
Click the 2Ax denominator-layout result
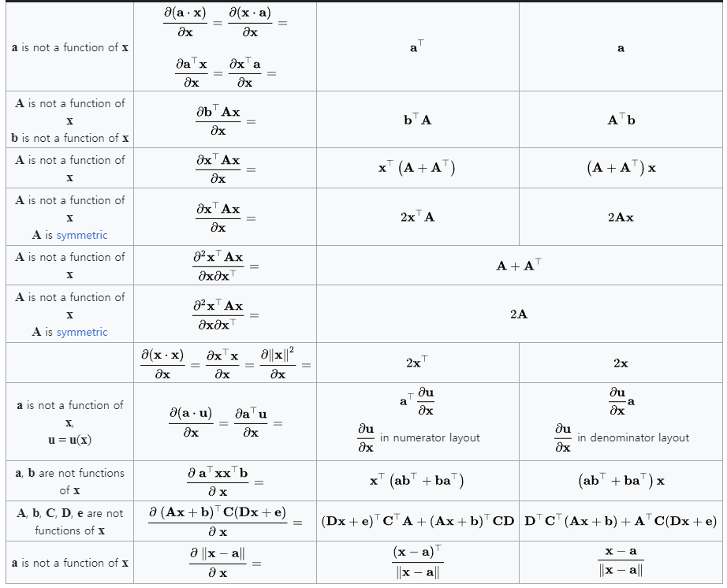tap(621, 217)
